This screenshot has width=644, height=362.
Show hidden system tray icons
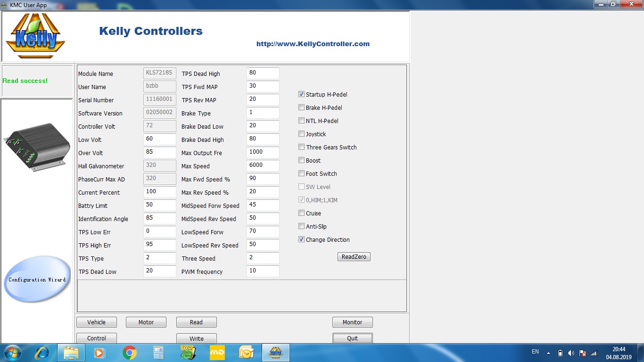(x=548, y=353)
